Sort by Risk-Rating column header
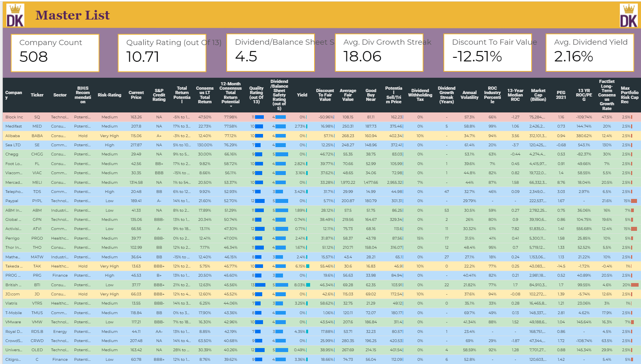The height and width of the screenshot is (364, 641). tap(109, 95)
